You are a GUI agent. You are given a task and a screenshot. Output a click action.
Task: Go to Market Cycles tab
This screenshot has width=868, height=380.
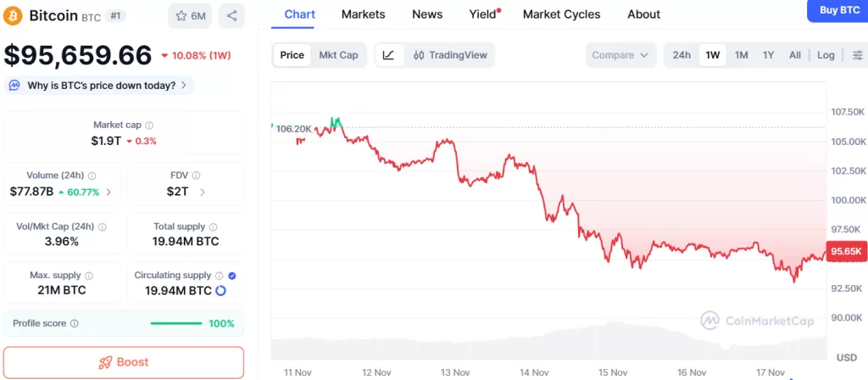(x=561, y=14)
